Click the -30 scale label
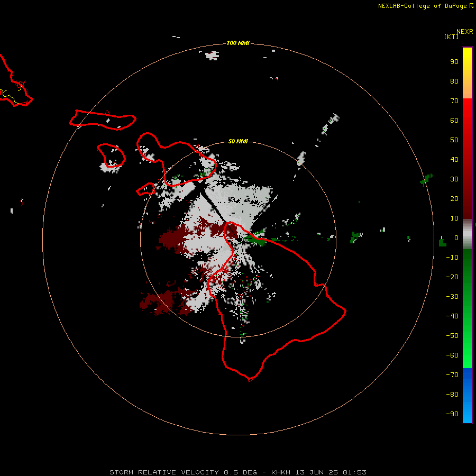Screen dimensions: 476x476 tap(452, 297)
